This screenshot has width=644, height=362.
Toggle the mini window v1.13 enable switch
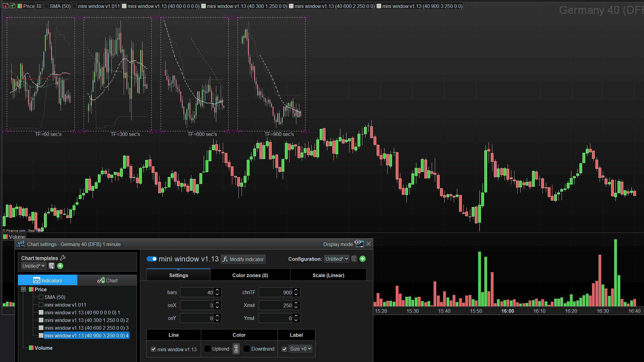click(x=152, y=259)
